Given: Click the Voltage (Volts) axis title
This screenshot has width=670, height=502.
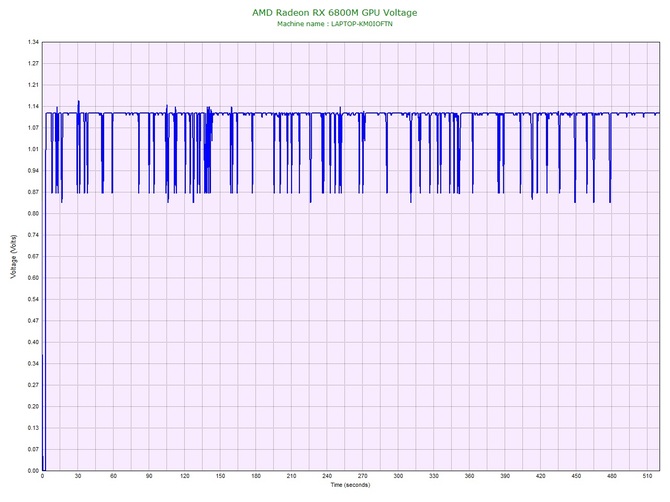Looking at the screenshot, I should tap(13, 257).
